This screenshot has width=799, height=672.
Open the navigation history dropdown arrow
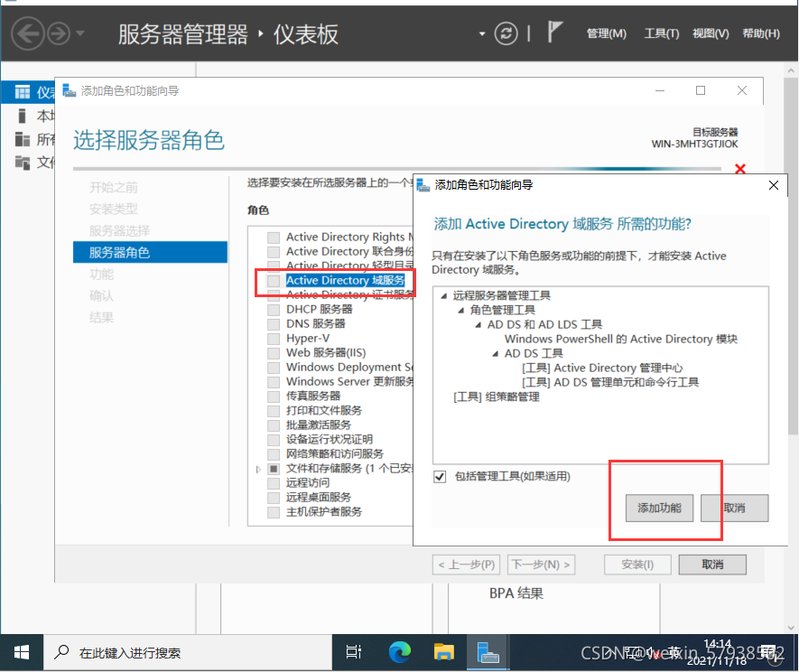click(x=80, y=33)
